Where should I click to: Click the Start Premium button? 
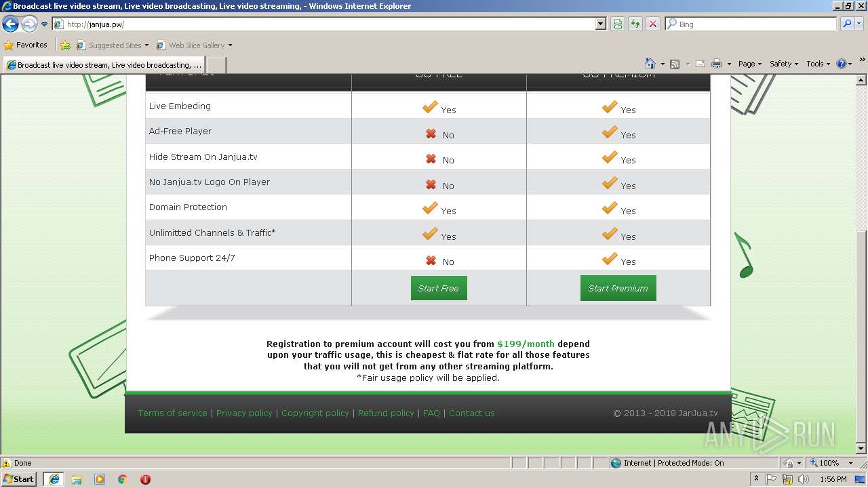pos(618,288)
